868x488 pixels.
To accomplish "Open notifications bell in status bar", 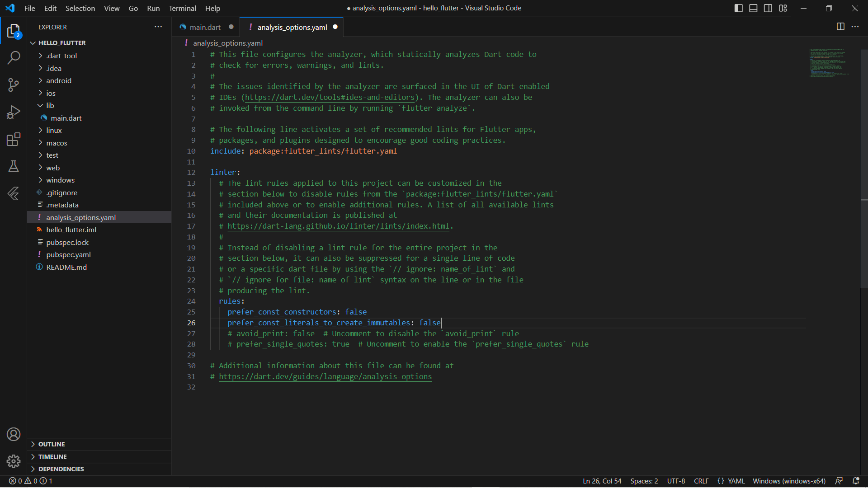I will [x=856, y=481].
